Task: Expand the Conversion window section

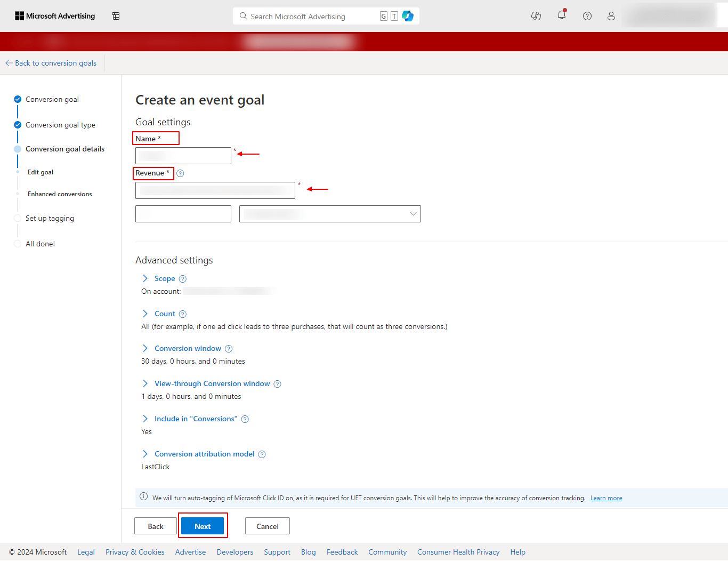Action: click(187, 348)
